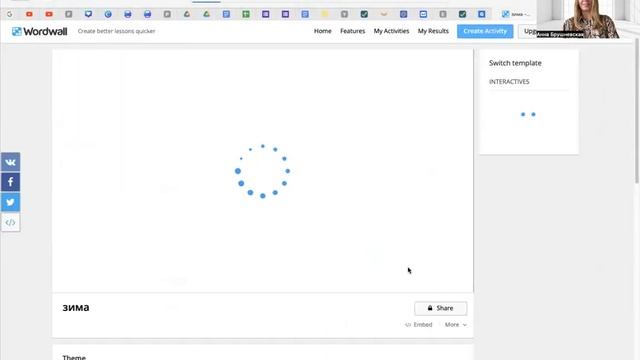Switch to the Google browser tab
The height and width of the screenshot is (360, 640).
[9, 14]
